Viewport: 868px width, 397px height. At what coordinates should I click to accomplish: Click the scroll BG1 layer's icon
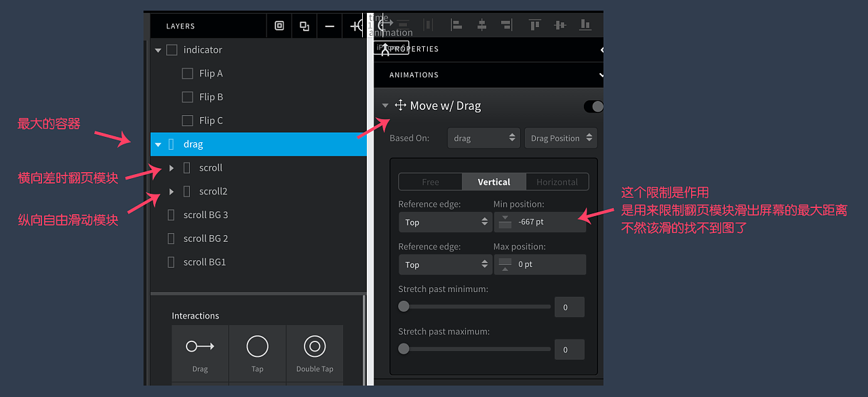point(171,262)
